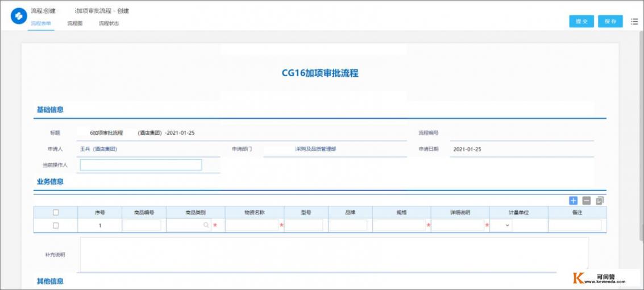The image size is (644, 290).
Task: Switch to the 流程状态 tab
Action: tap(109, 23)
